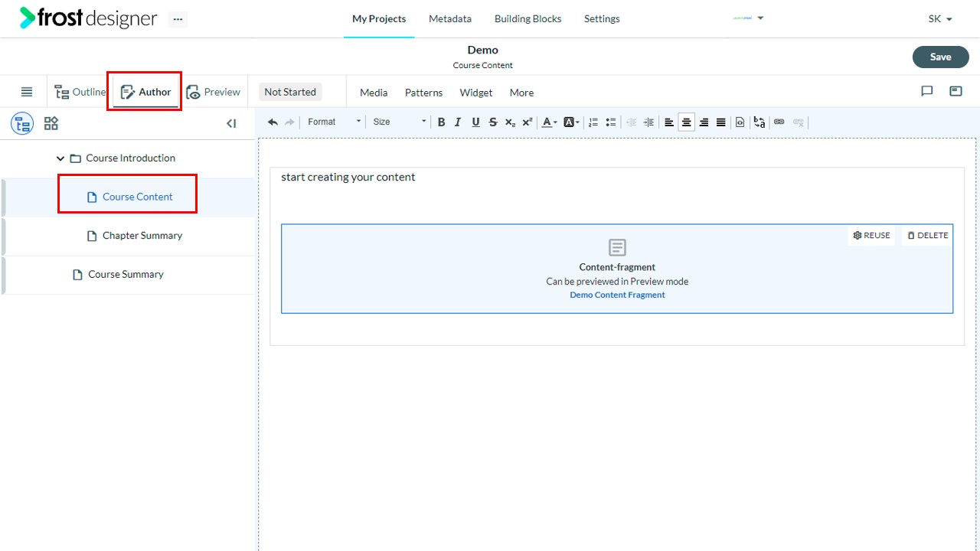980x551 pixels.
Task: Open the Format dropdown
Action: [x=334, y=122]
